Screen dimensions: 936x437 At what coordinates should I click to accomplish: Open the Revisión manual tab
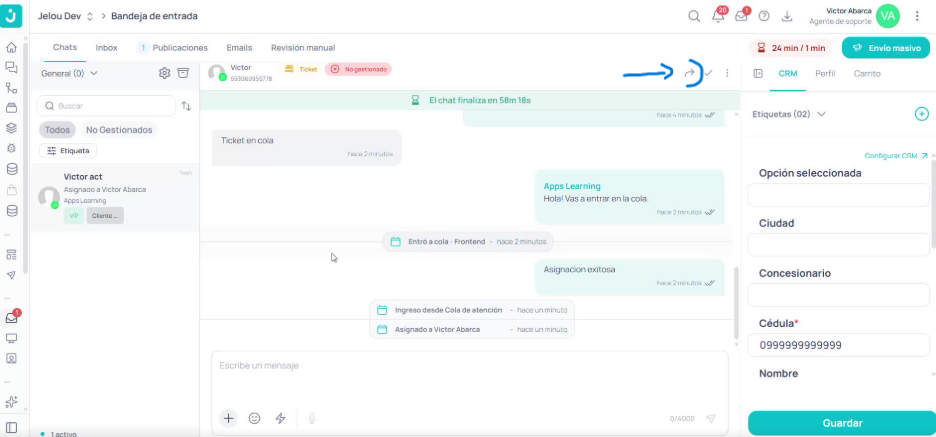pyautogui.click(x=303, y=47)
